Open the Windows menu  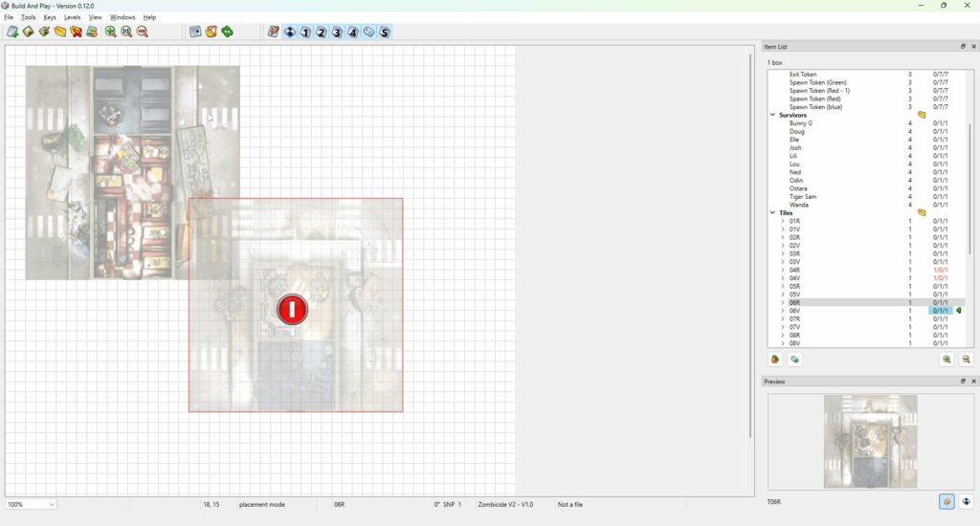[122, 17]
